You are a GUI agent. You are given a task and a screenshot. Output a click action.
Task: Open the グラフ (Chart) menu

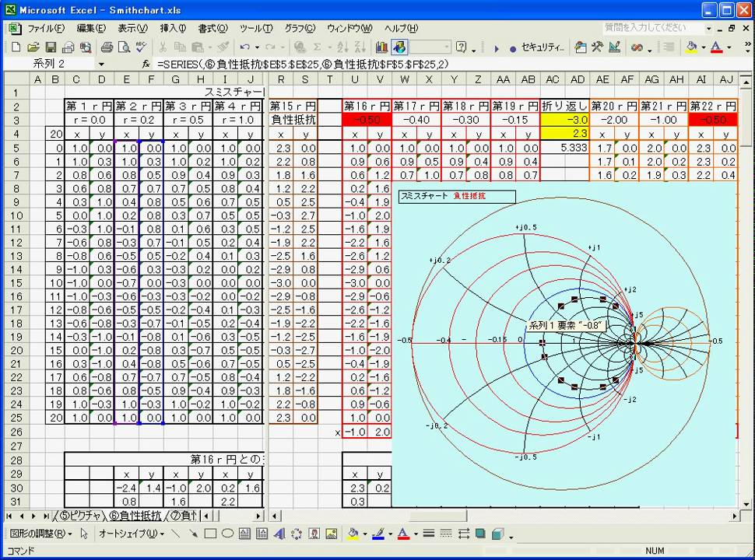coord(300,28)
